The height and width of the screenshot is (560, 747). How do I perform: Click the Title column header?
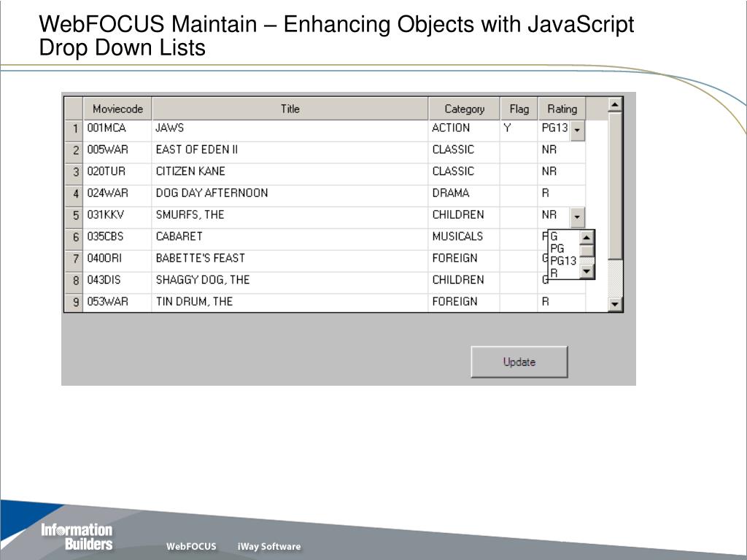[x=290, y=109]
